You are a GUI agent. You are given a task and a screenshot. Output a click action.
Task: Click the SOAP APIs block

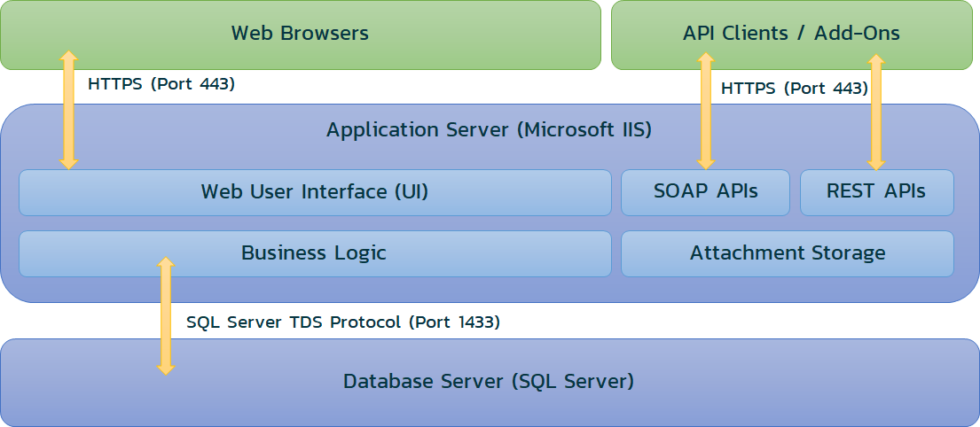[x=705, y=192]
